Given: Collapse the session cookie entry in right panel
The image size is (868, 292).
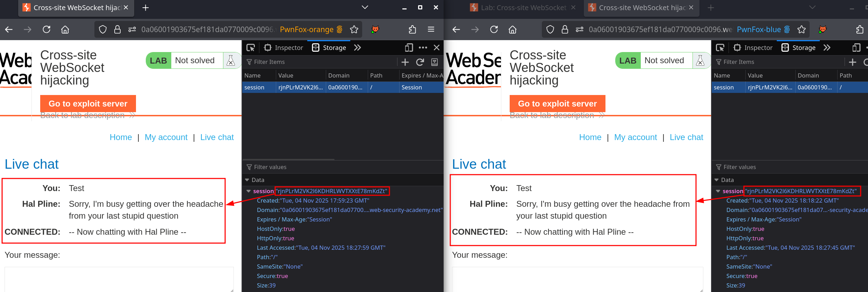Looking at the screenshot, I should pos(718,191).
